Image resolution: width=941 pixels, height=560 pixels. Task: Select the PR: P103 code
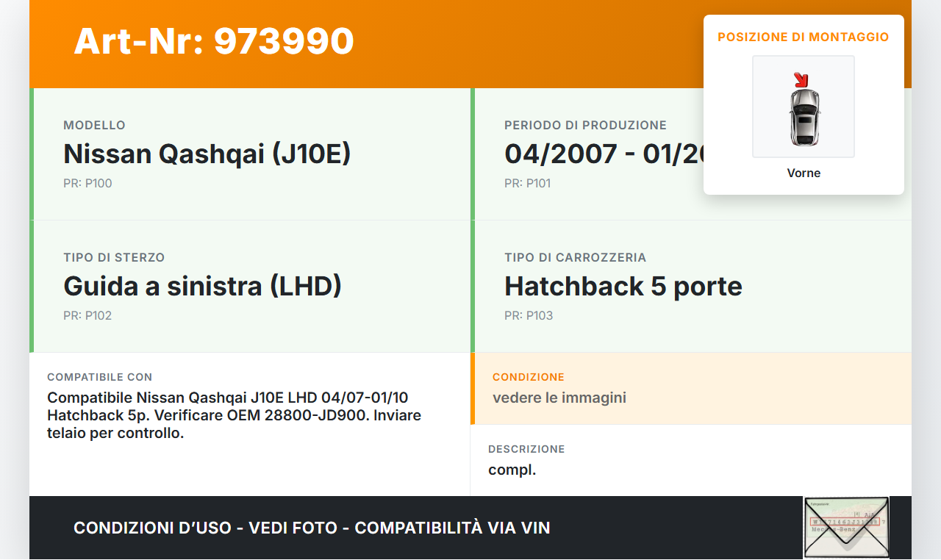tap(529, 316)
